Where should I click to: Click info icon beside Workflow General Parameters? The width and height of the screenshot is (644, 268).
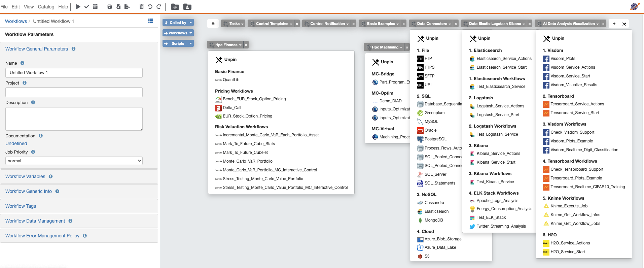(73, 49)
